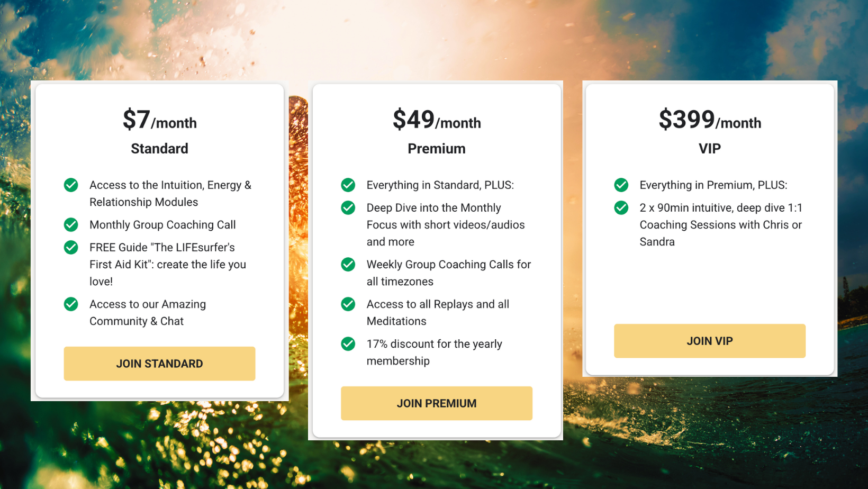Click the $7/month price heading

pos(159,120)
